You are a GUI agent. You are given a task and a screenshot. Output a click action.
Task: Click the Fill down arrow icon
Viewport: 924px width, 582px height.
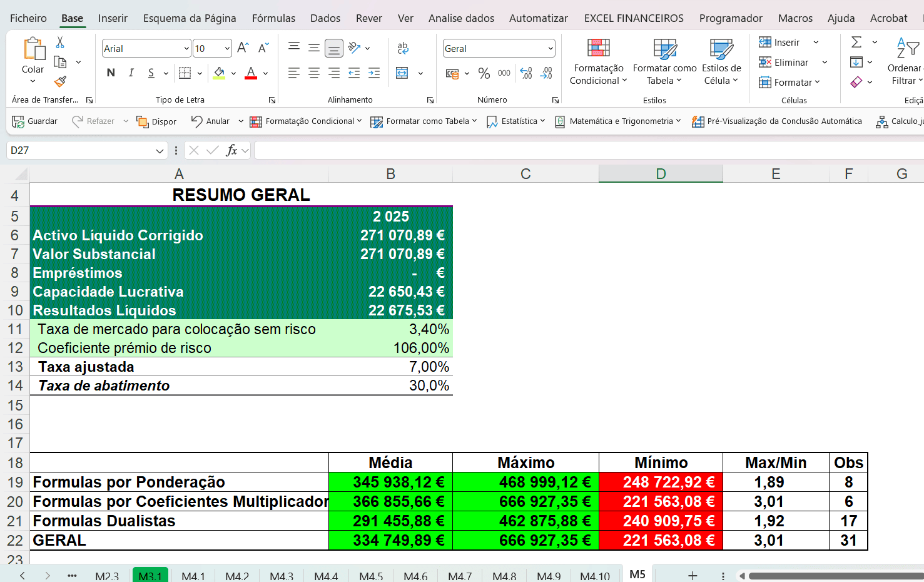click(856, 62)
